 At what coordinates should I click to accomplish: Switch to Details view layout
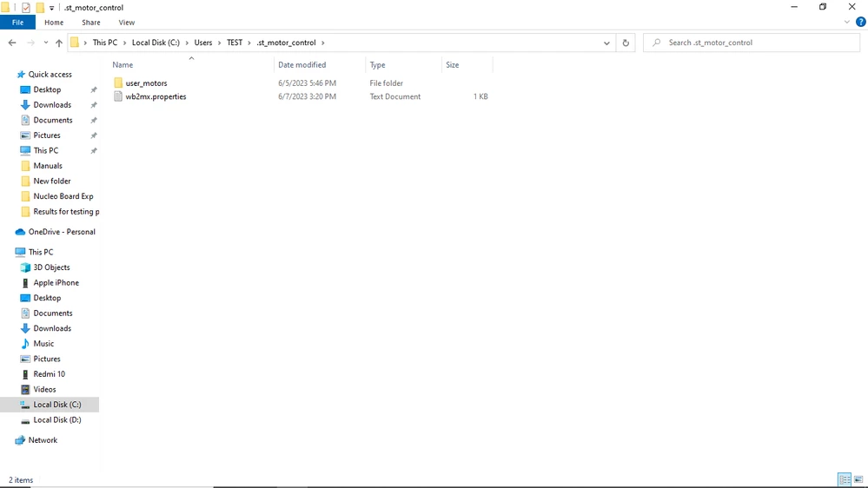coord(845,479)
